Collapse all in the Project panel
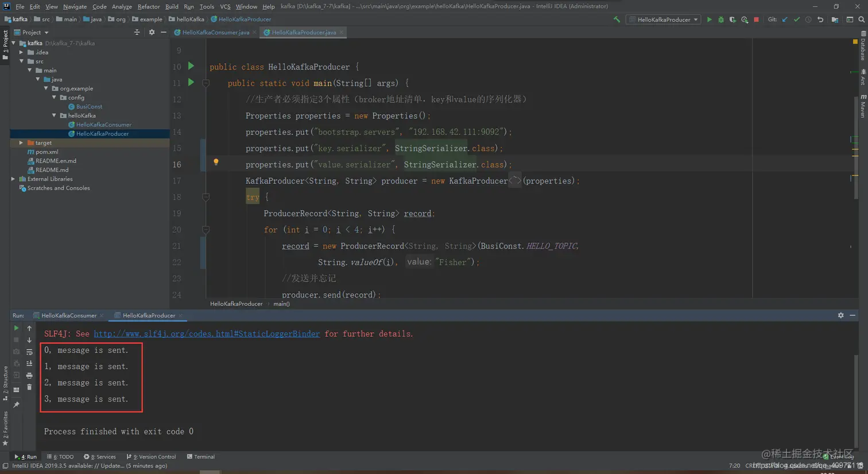This screenshot has height=474, width=868. 137,32
